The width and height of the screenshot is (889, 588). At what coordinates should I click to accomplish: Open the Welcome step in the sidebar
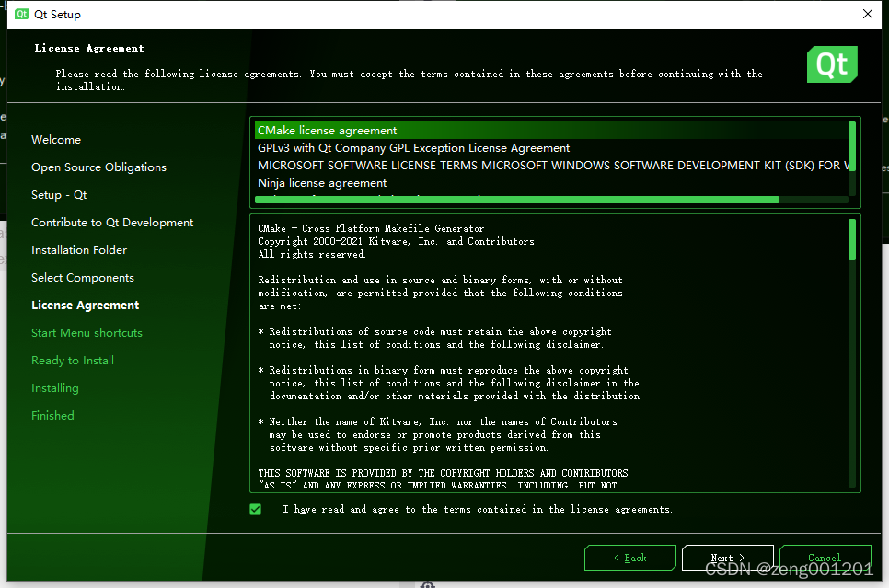point(56,139)
